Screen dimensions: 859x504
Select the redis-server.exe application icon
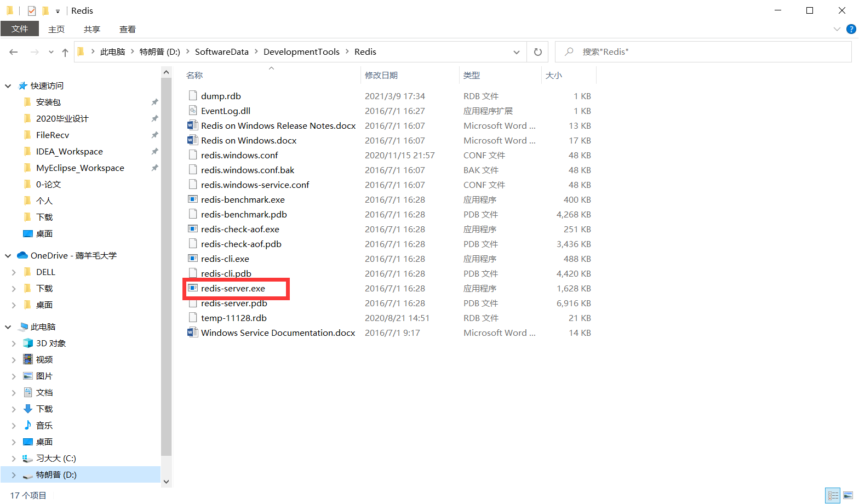click(192, 288)
